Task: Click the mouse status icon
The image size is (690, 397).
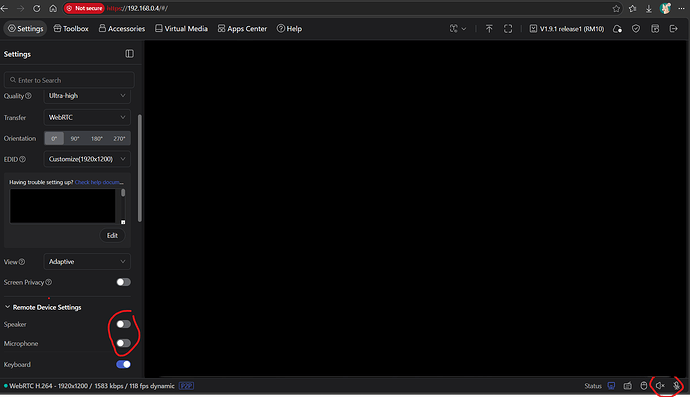Action: (x=644, y=386)
